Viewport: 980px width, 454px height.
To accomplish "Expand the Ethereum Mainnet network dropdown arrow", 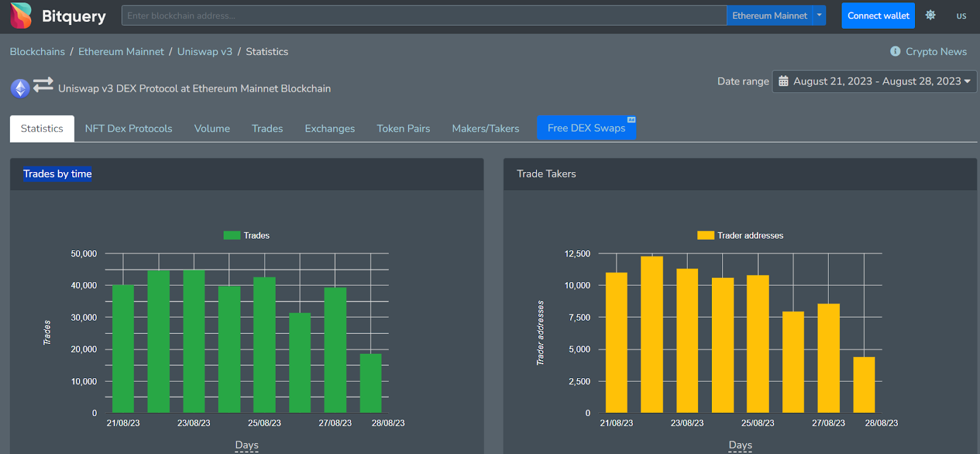I will [x=820, y=15].
